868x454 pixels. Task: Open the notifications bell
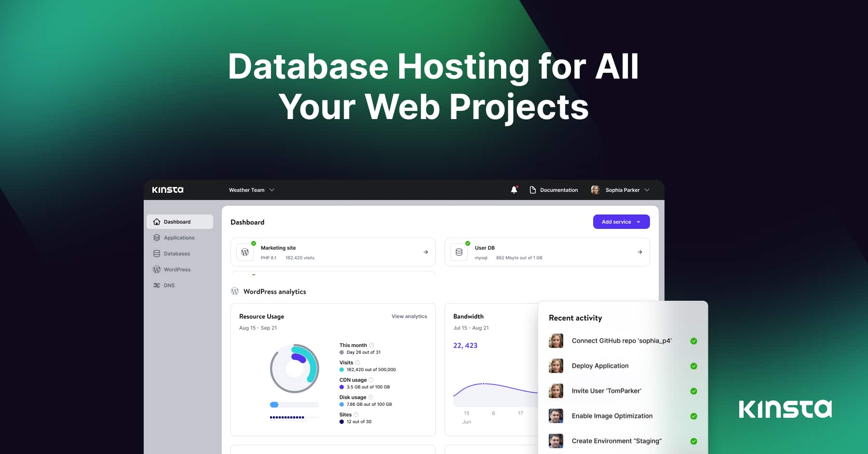pos(513,189)
